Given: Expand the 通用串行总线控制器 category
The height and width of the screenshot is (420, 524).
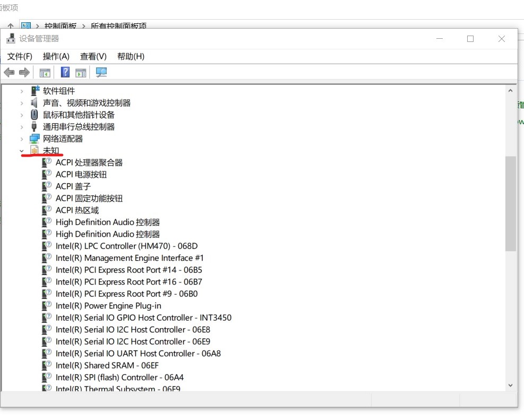Looking at the screenshot, I should (x=22, y=126).
